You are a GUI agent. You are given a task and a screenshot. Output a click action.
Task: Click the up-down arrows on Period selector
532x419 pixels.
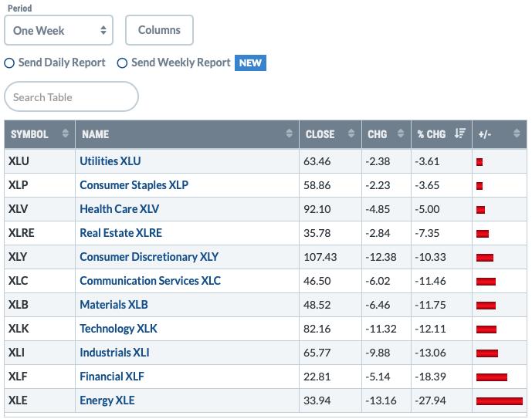(103, 30)
